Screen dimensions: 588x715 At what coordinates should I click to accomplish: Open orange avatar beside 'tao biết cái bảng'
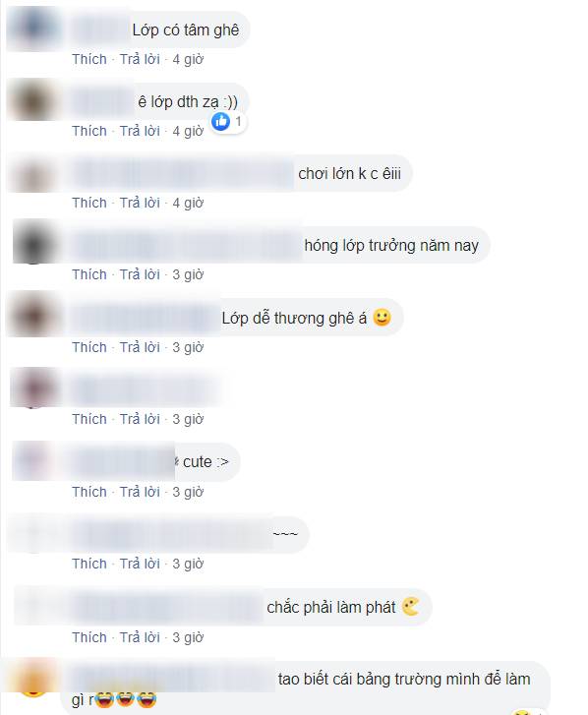34,680
